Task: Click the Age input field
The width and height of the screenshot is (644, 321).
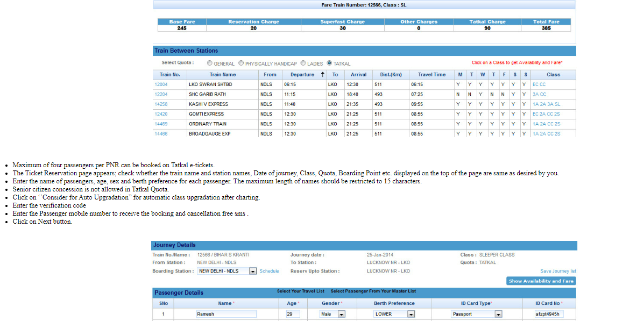Action: pos(293,314)
